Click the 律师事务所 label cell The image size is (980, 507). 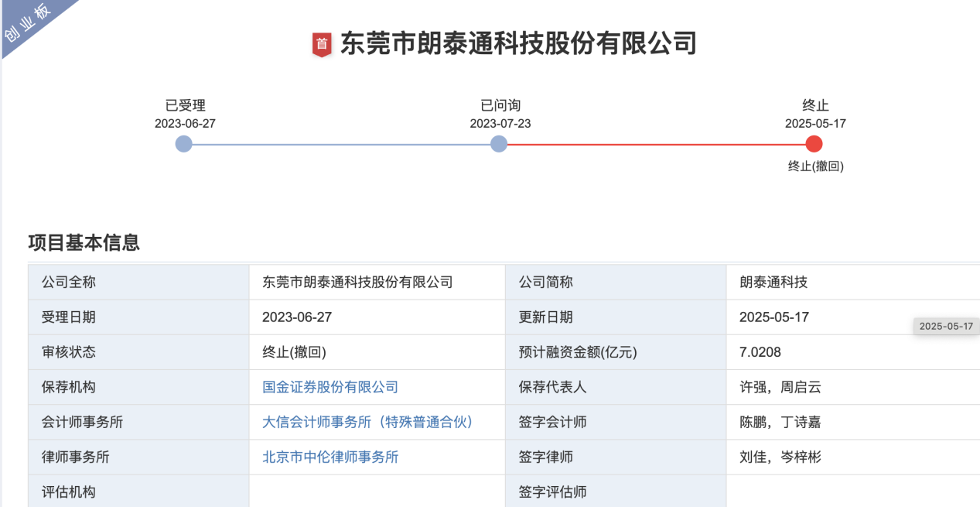(138, 457)
